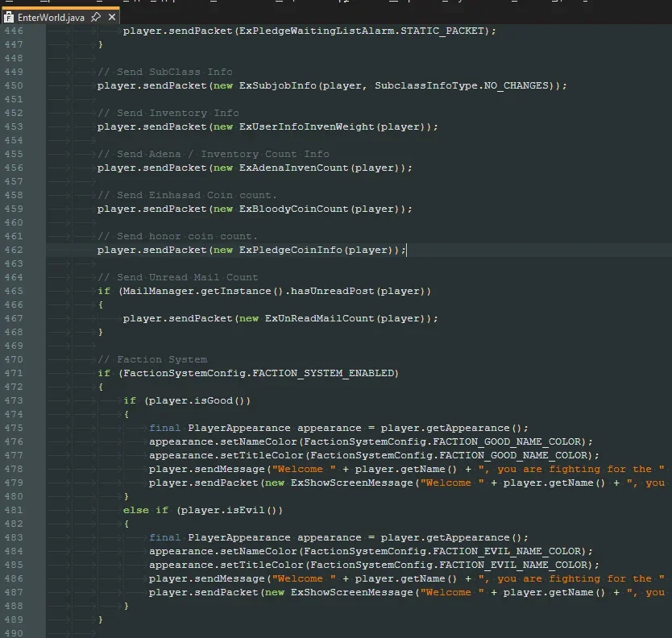The height and width of the screenshot is (638, 672).
Task: Click setTitleColor on line 477
Action: 261,456
